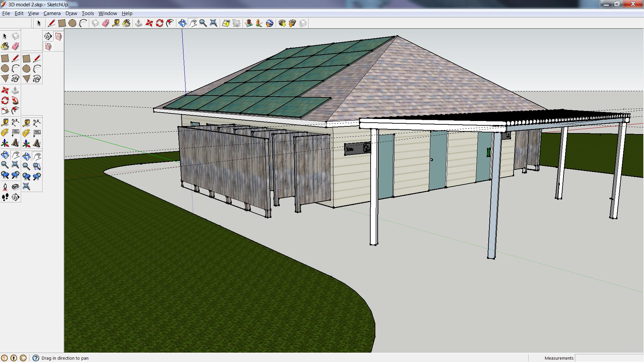Click the Get Models icon

[282, 23]
